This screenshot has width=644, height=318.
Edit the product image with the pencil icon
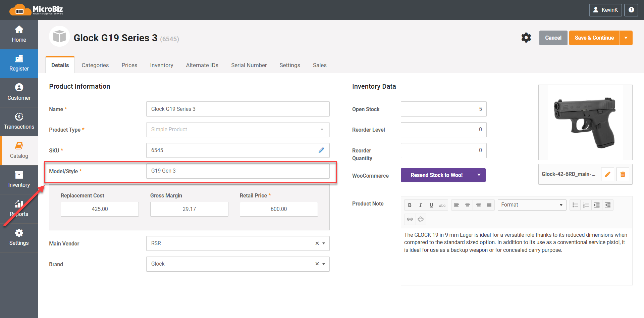[x=607, y=174]
